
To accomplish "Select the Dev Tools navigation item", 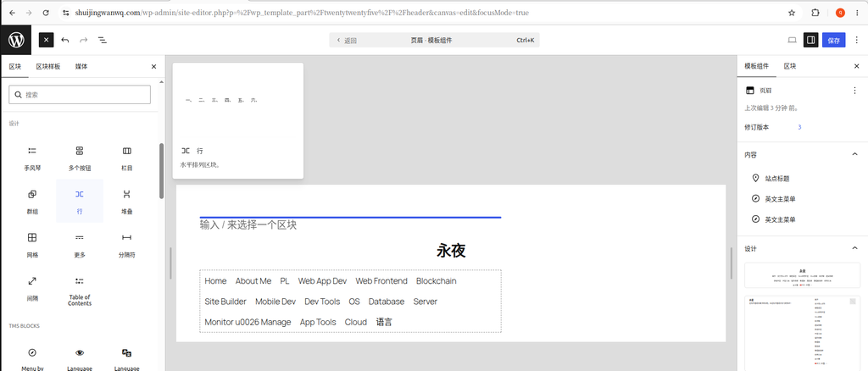I will [322, 302].
